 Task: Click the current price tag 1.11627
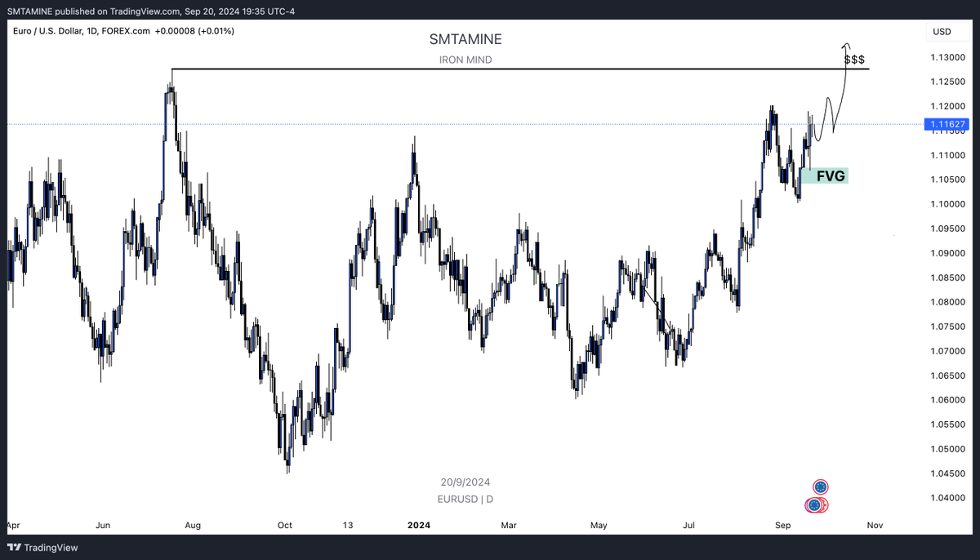(947, 124)
